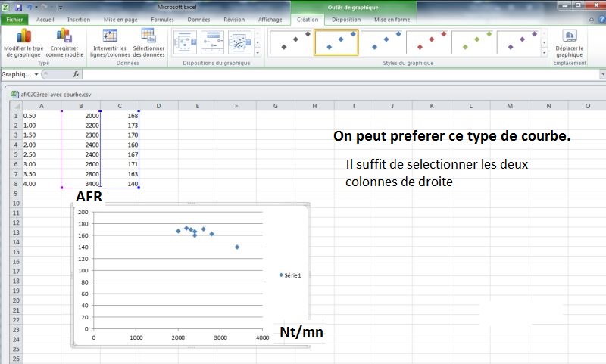
Task: Open Sélectionner des données dialog
Action: pyautogui.click(x=148, y=36)
